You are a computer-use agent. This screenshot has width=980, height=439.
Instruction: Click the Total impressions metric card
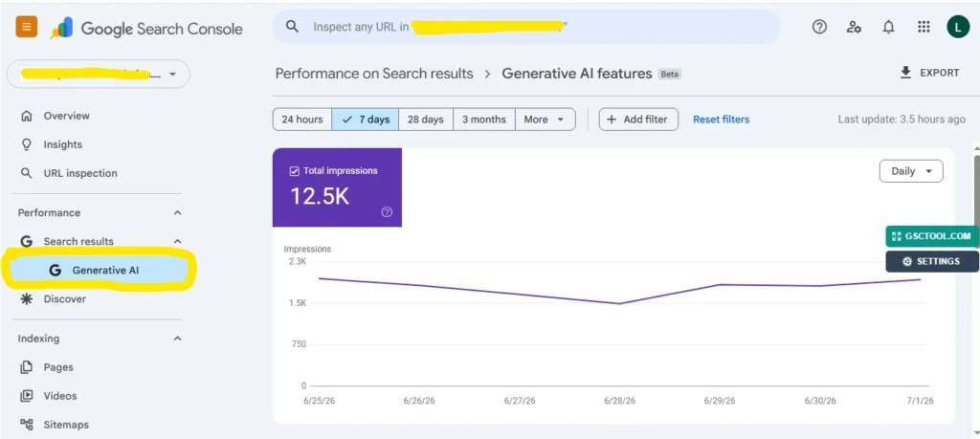point(337,187)
